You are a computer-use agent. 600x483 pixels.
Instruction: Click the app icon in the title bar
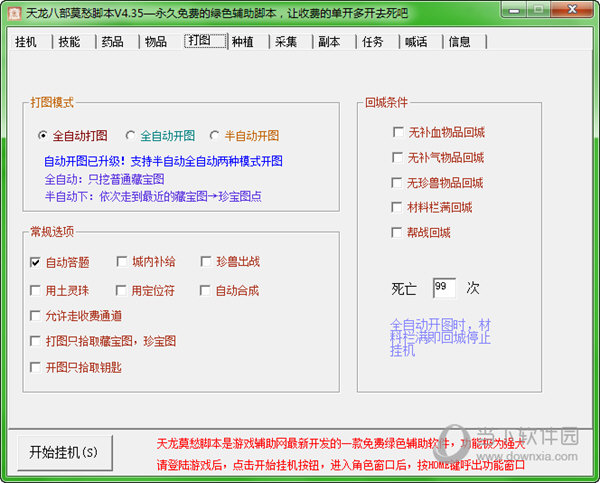[15, 13]
